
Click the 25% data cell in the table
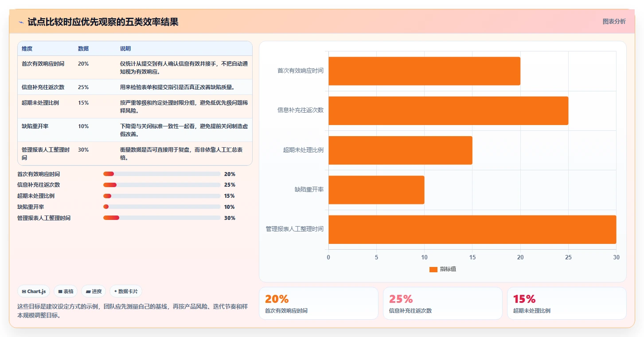pos(83,87)
